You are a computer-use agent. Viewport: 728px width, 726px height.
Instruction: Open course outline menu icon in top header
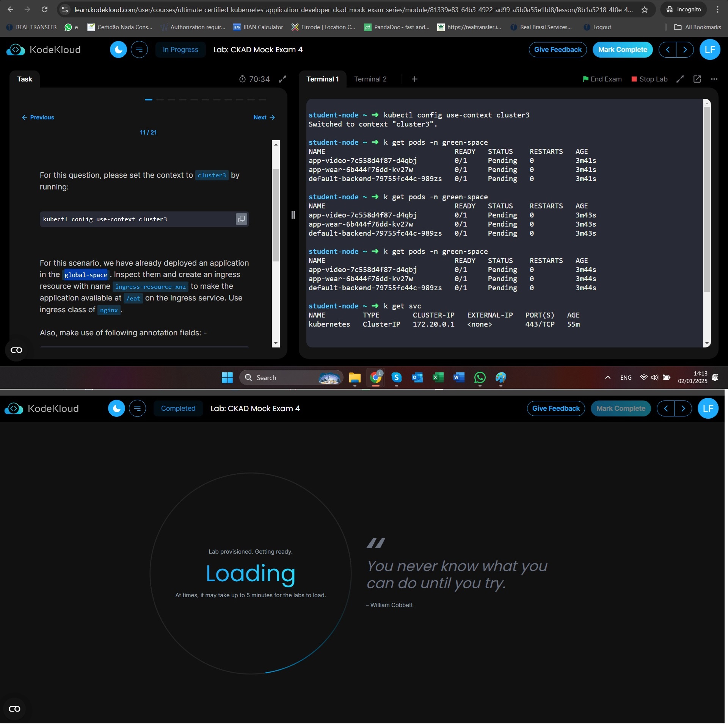point(139,50)
